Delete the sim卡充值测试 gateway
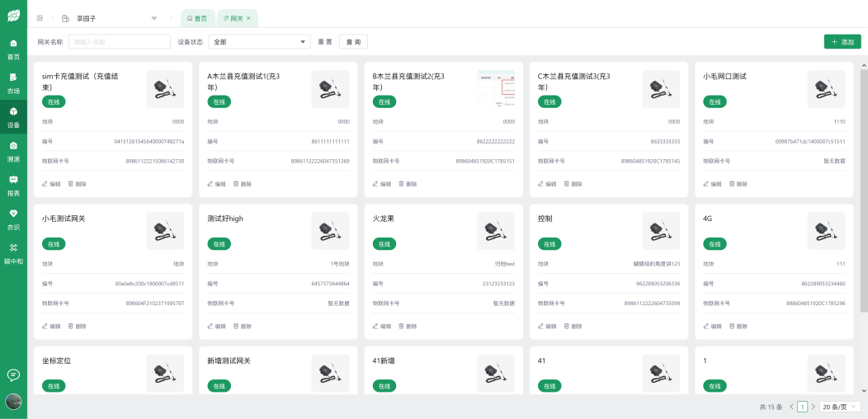This screenshot has width=868, height=419. 77,184
